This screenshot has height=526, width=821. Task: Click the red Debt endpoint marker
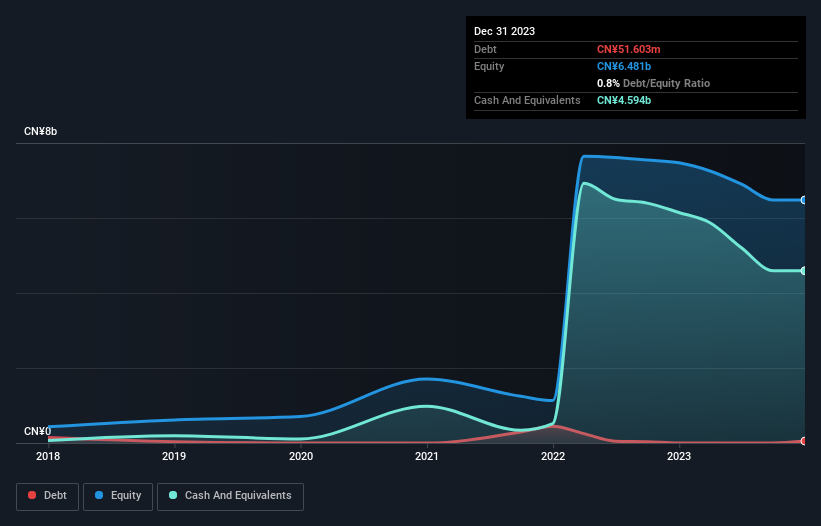(x=803, y=441)
